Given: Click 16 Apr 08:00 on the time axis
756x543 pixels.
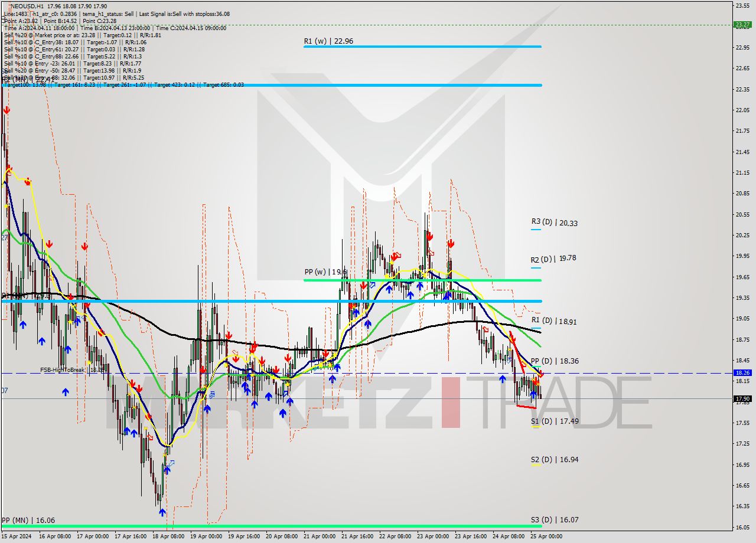Looking at the screenshot, I should coord(55,537).
